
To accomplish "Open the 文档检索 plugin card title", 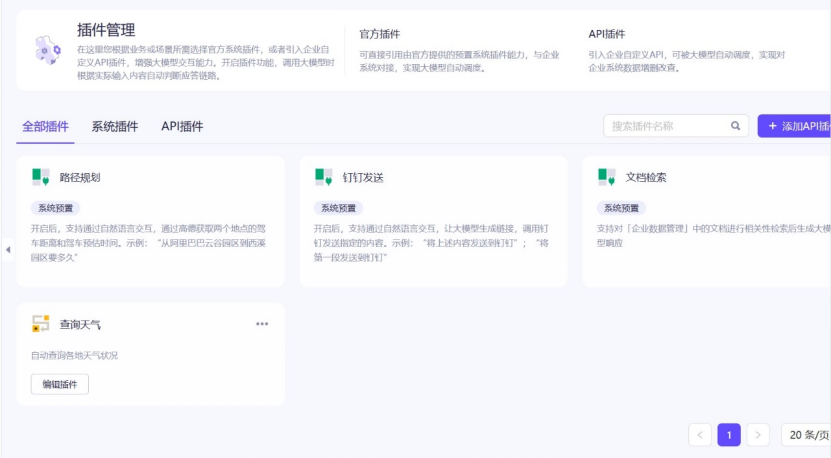I will click(x=646, y=177).
